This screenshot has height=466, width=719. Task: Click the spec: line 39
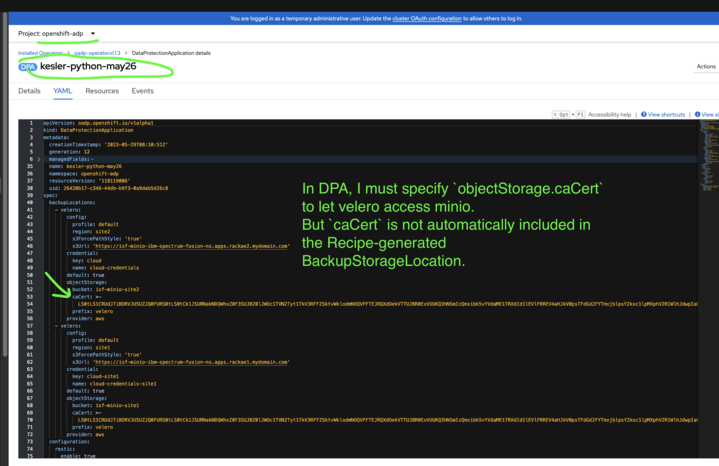coord(50,195)
